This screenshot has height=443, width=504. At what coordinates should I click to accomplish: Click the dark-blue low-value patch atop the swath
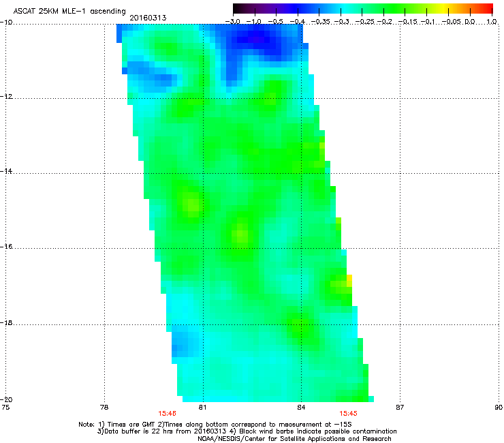point(257,40)
